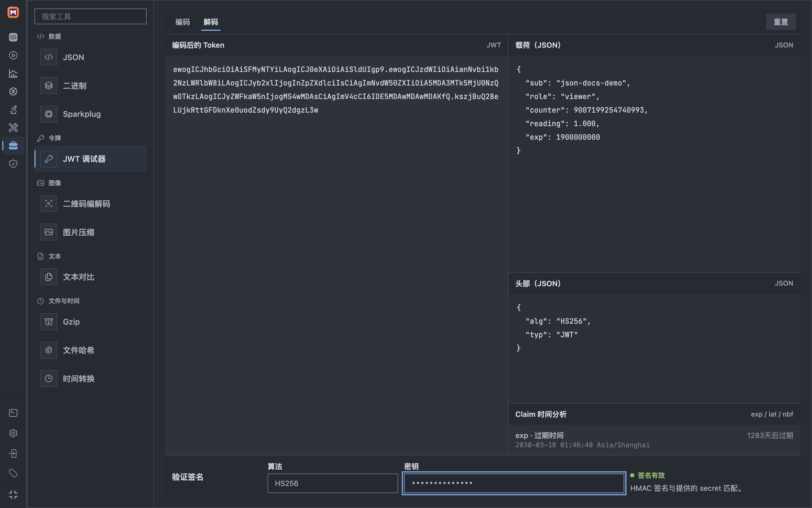The height and width of the screenshot is (508, 812).
Task: Click the "2030-03-18 01:46:40 Asia/Shanghai" timestamp
Action: [x=582, y=445]
